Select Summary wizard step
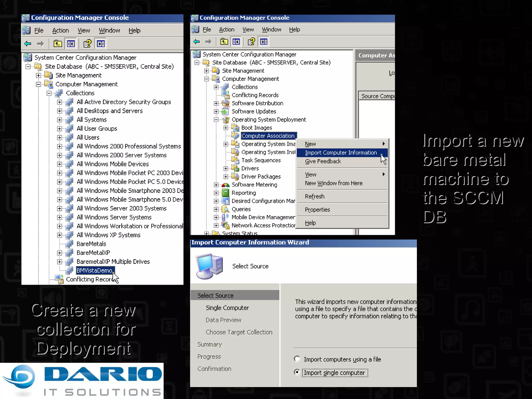This screenshot has height=399, width=532. click(210, 344)
